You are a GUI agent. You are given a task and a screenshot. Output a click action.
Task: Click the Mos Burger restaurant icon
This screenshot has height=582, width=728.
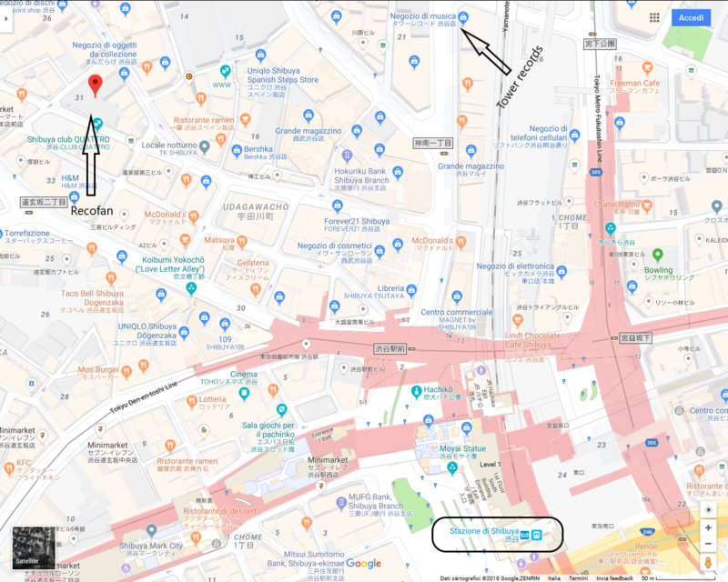point(127,370)
